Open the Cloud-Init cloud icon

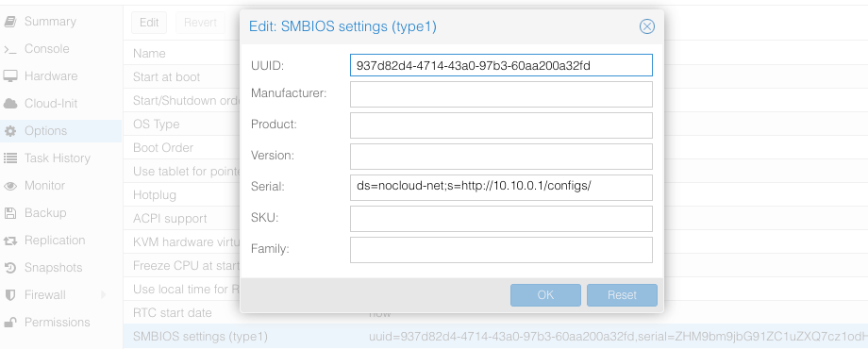tap(10, 104)
